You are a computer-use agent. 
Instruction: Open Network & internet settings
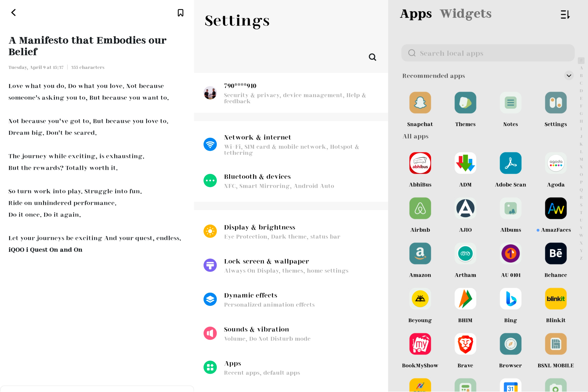coord(291,144)
